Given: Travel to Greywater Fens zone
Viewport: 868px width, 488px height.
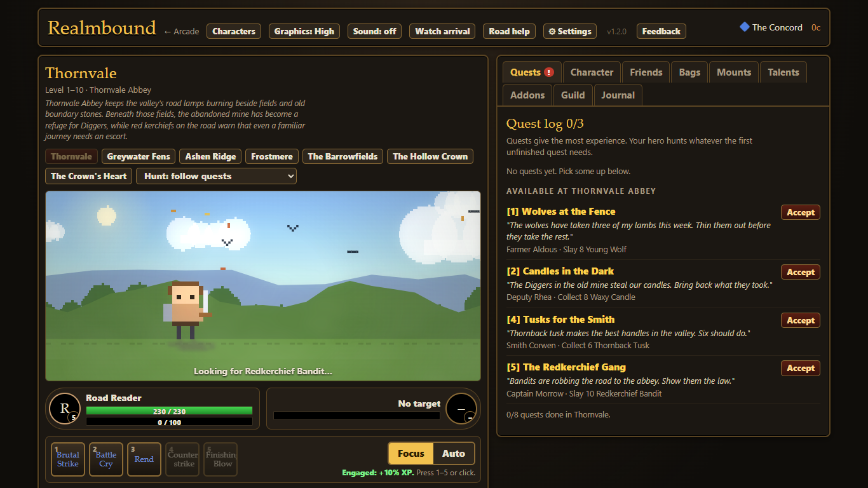Looking at the screenshot, I should (139, 156).
